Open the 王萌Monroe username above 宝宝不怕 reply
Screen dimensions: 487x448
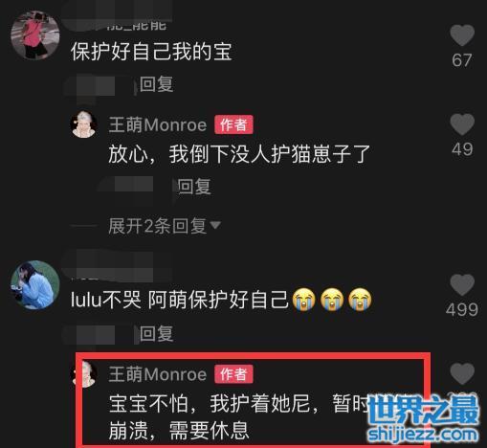click(158, 374)
